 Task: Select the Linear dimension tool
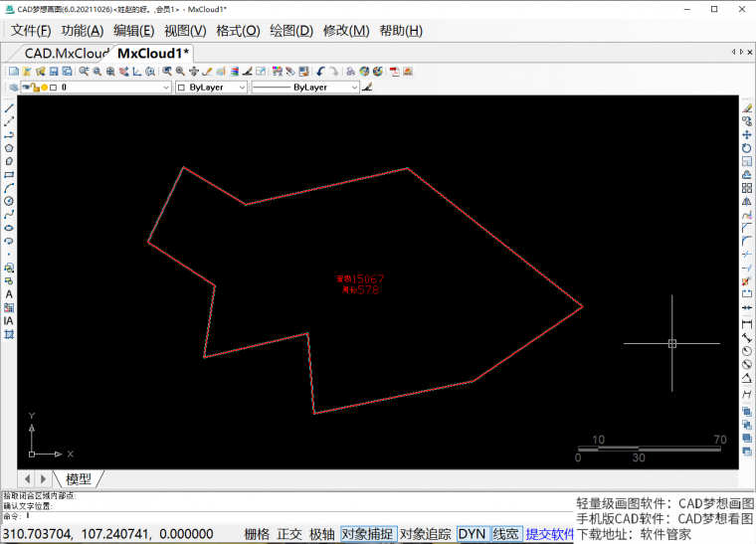pyautogui.click(x=747, y=324)
